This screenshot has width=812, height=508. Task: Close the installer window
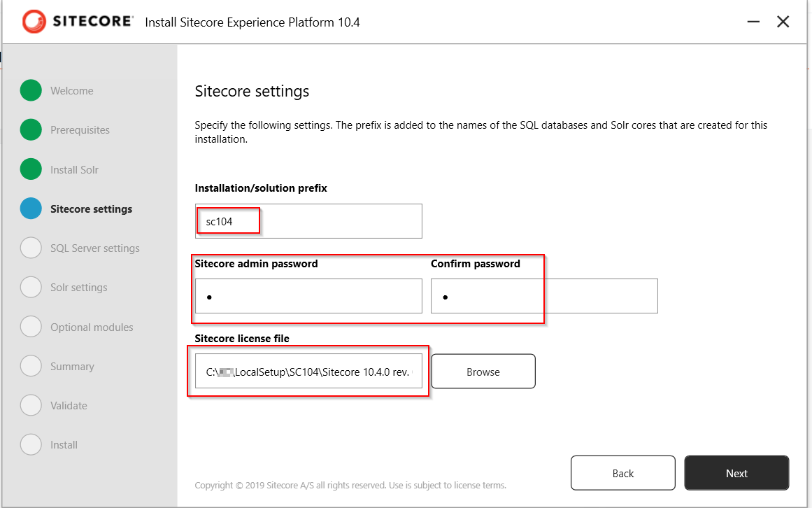(x=783, y=22)
